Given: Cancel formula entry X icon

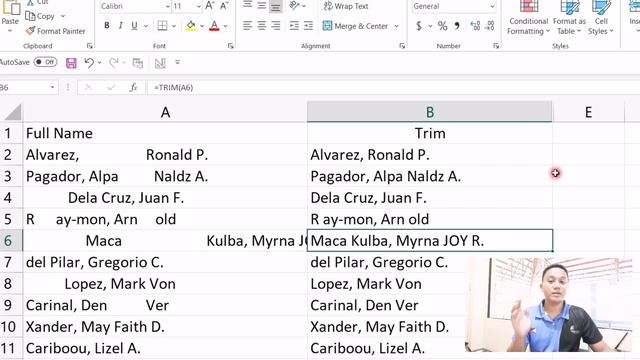Looking at the screenshot, I should click(x=88, y=87).
